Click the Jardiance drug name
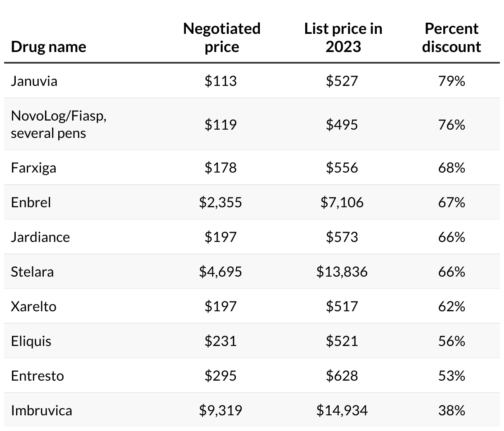 tap(40, 237)
